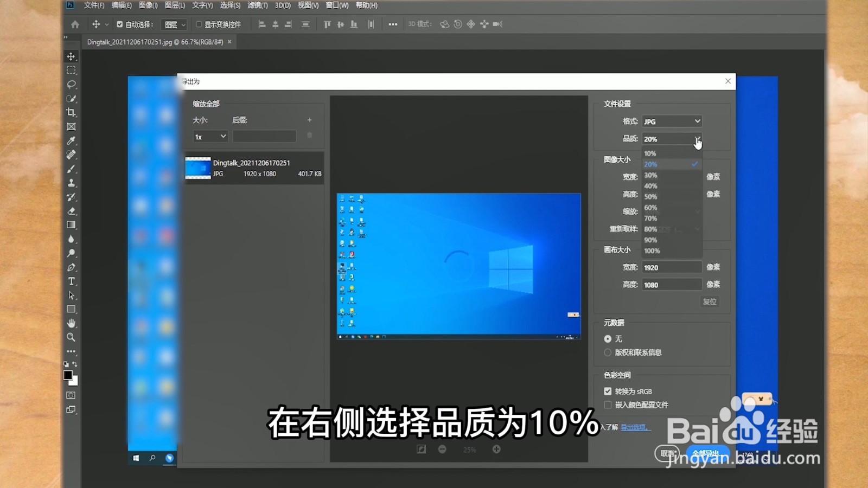Select the Move tool
This screenshot has height=488, width=868.
[x=71, y=55]
